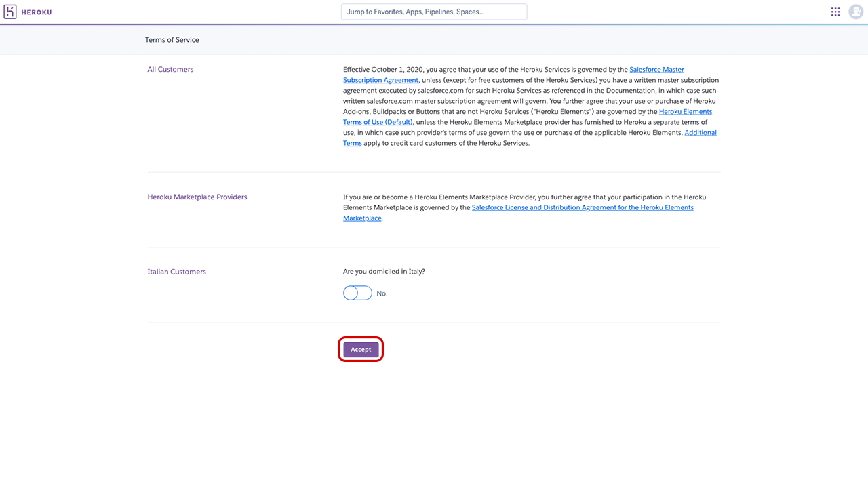Follow the Additional Terms link

pyautogui.click(x=700, y=133)
